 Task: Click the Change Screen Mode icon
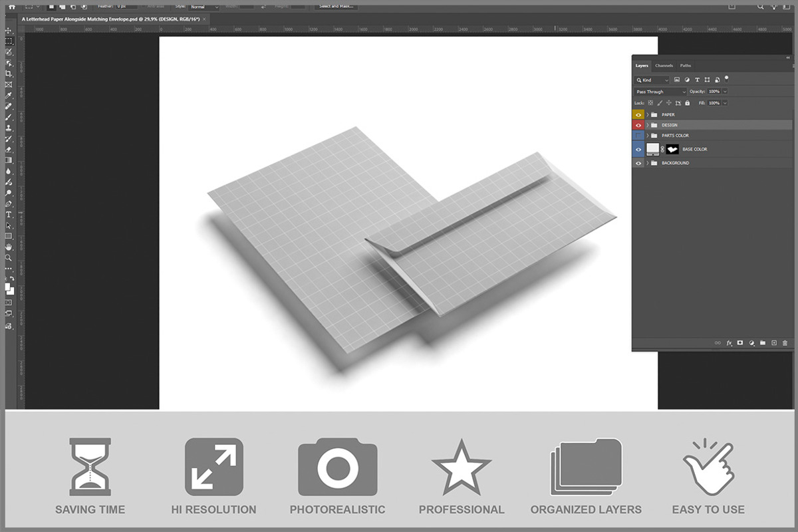[x=9, y=314]
